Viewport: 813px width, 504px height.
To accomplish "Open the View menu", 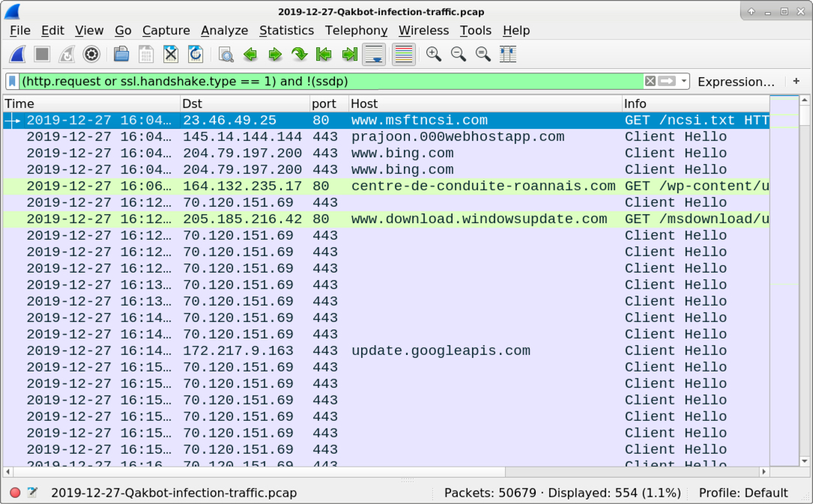I will (x=89, y=31).
